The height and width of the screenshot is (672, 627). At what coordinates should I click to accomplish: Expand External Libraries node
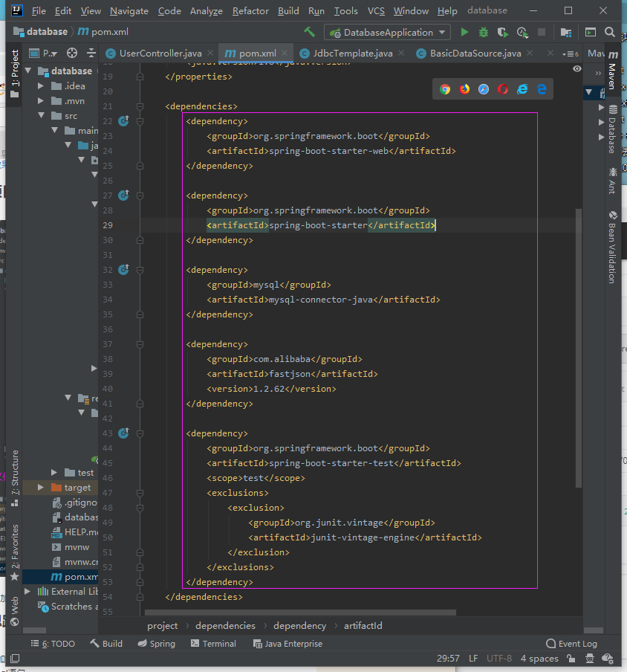pyautogui.click(x=27, y=592)
